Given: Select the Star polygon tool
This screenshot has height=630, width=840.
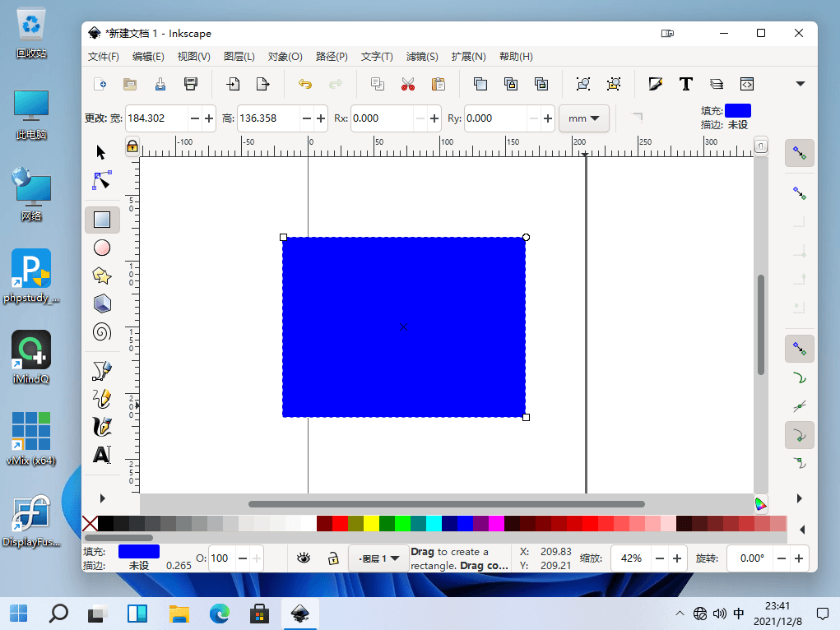Looking at the screenshot, I should (x=102, y=276).
